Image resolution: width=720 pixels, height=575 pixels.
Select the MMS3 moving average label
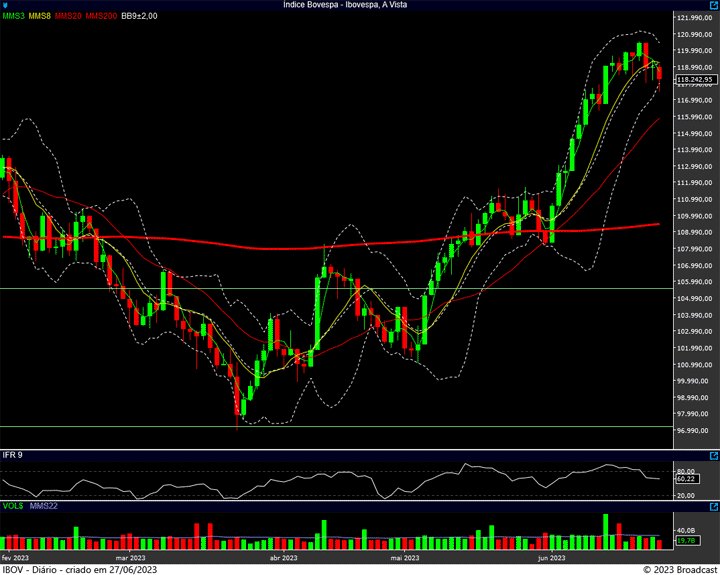click(x=14, y=17)
